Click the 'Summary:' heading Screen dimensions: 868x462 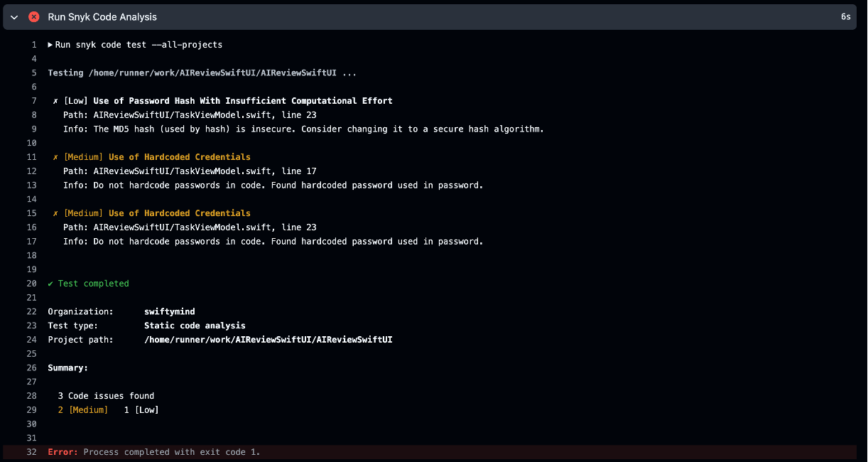click(x=68, y=368)
